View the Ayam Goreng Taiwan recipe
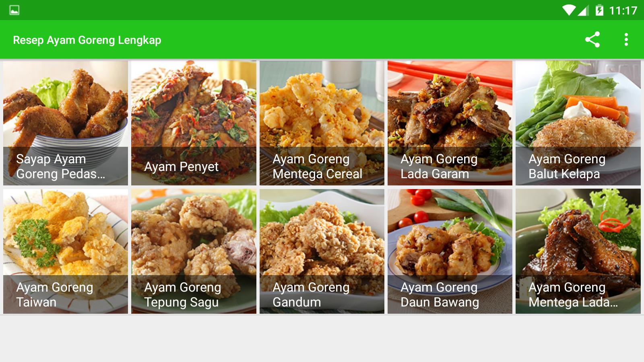The width and height of the screenshot is (644, 362). pyautogui.click(x=66, y=251)
